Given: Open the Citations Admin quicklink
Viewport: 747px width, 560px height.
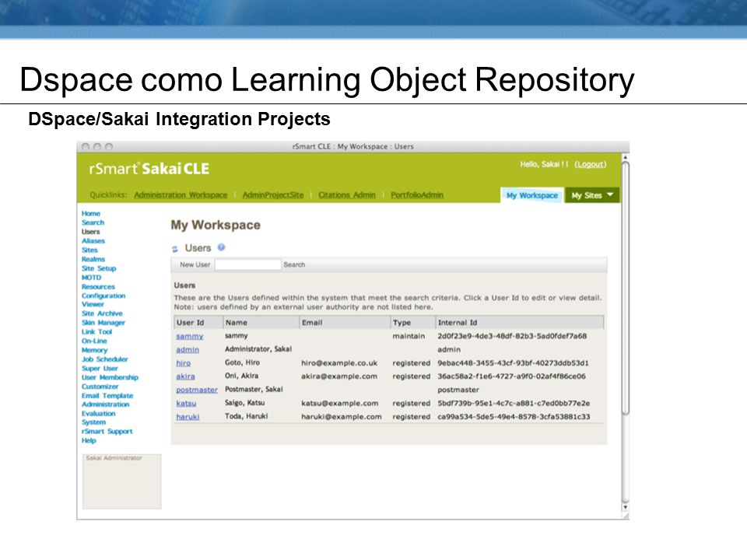Looking at the screenshot, I should coord(347,194).
